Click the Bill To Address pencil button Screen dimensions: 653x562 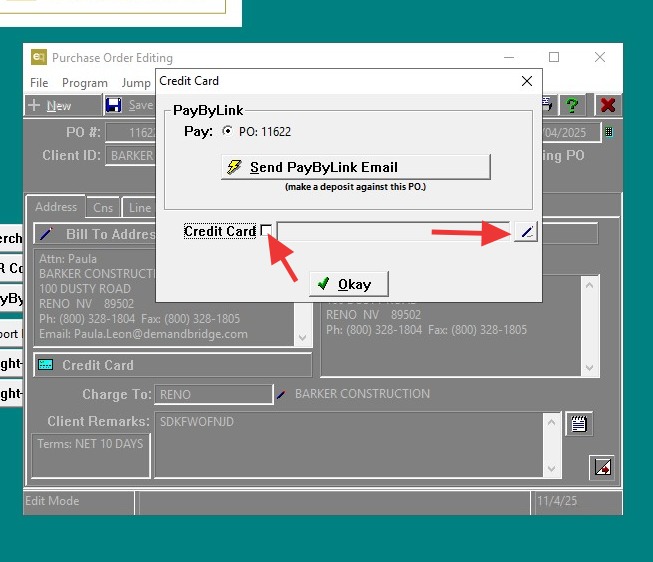click(95, 234)
